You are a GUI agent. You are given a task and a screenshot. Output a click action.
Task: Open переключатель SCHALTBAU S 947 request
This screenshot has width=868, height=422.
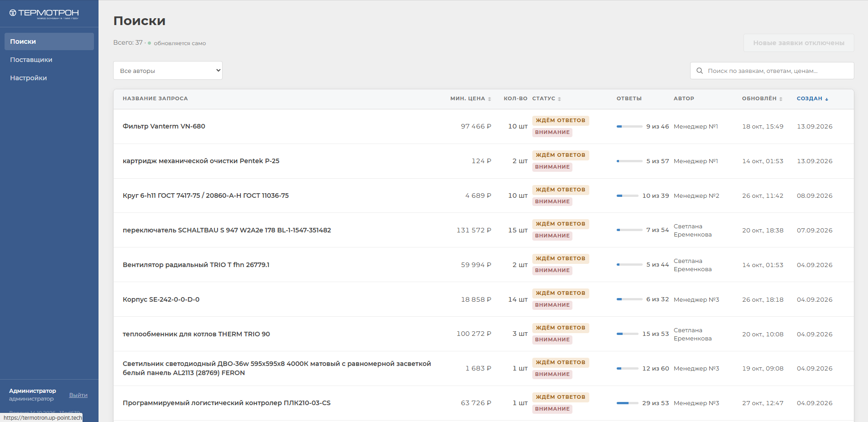pyautogui.click(x=227, y=230)
